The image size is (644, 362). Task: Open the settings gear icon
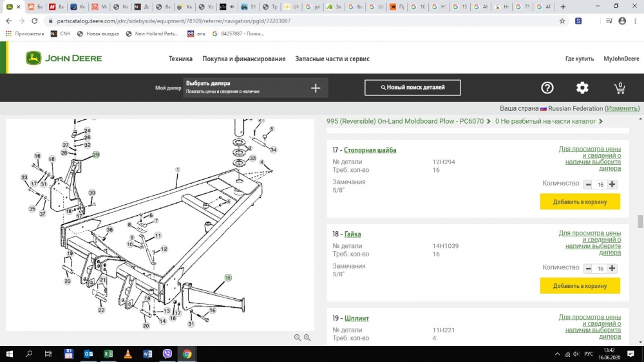coord(582,88)
